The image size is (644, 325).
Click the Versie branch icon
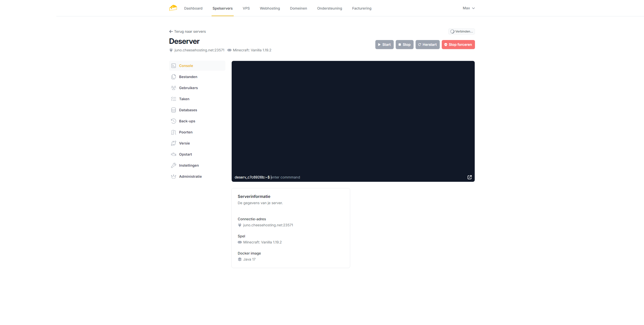tap(174, 143)
